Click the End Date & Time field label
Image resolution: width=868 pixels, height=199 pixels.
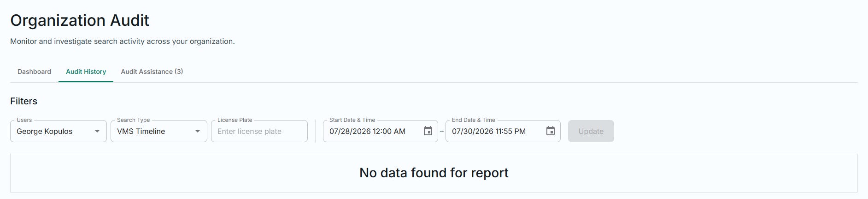pos(474,120)
